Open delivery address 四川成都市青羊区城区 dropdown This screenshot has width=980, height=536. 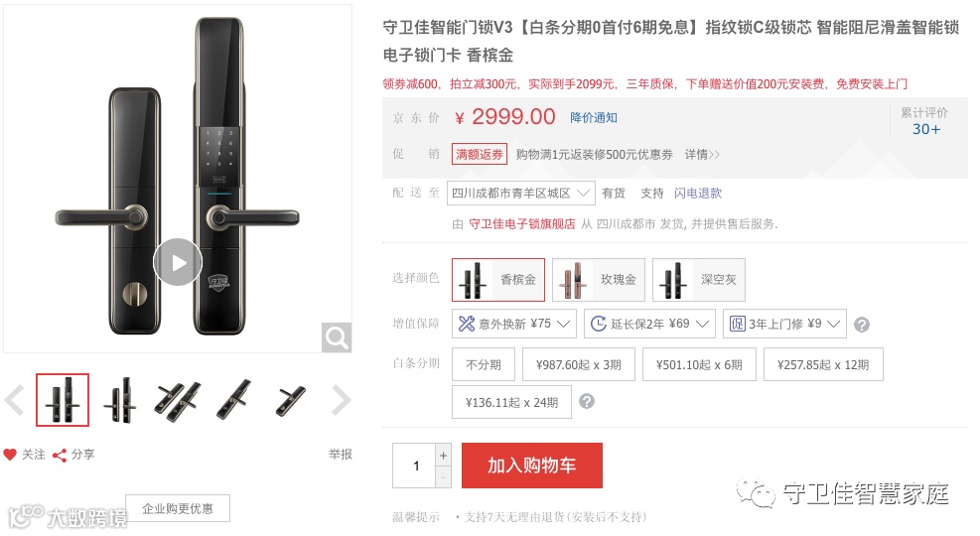click(520, 193)
